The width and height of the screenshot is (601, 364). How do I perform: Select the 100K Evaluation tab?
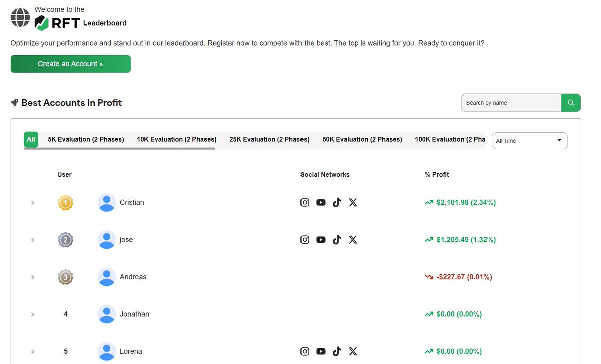[450, 139]
